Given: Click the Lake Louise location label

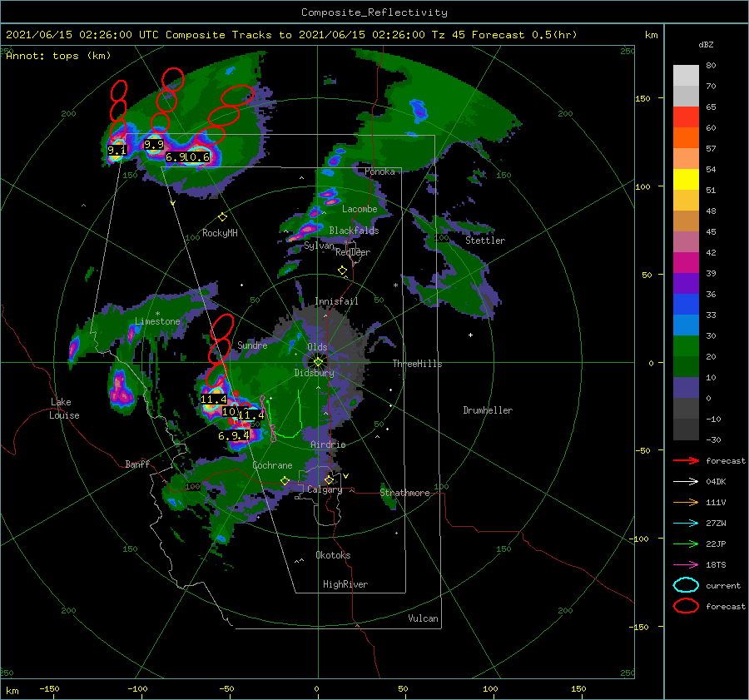Looking at the screenshot, I should point(64,409).
